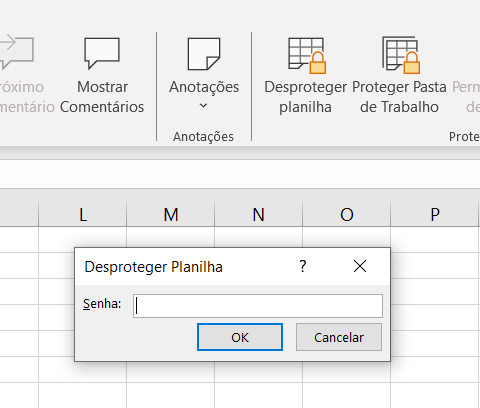Click the help question mark in dialog
This screenshot has height=408, width=480.
click(302, 266)
